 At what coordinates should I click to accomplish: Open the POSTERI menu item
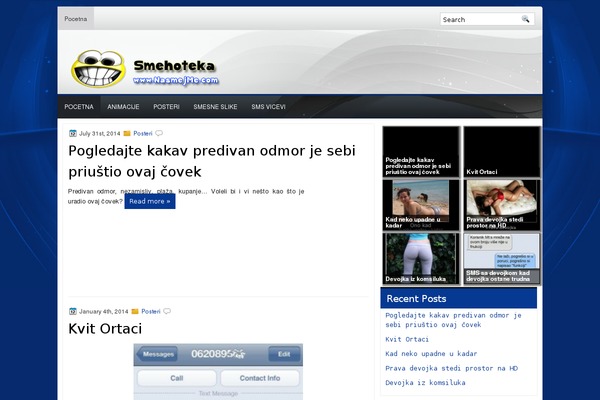[x=166, y=107]
